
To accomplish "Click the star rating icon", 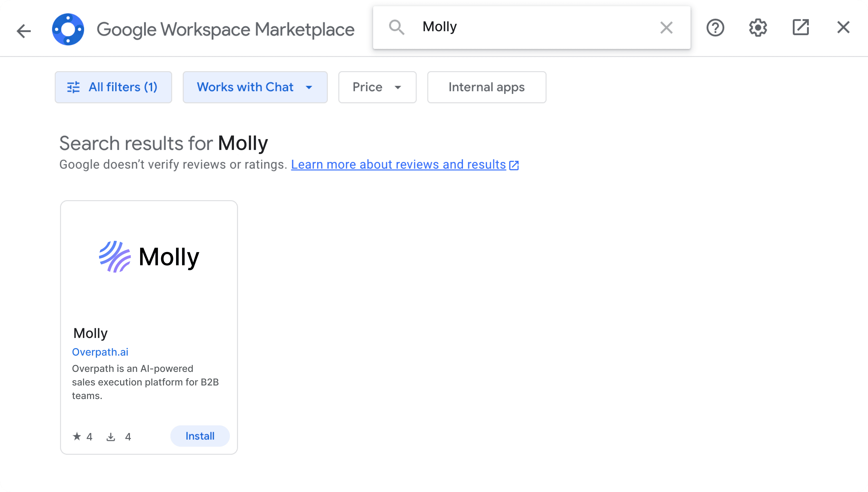I will (77, 437).
